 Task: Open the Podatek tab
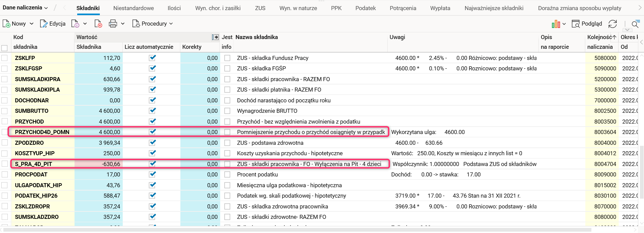pyautogui.click(x=365, y=8)
